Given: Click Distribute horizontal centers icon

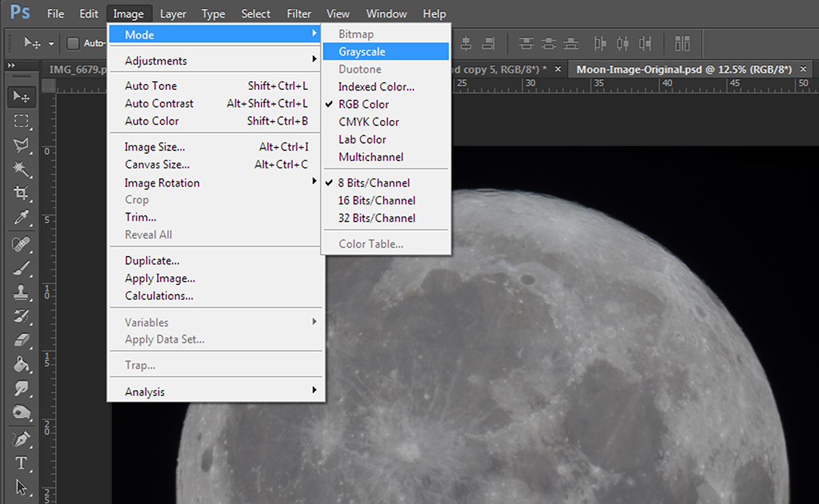Looking at the screenshot, I should point(622,44).
